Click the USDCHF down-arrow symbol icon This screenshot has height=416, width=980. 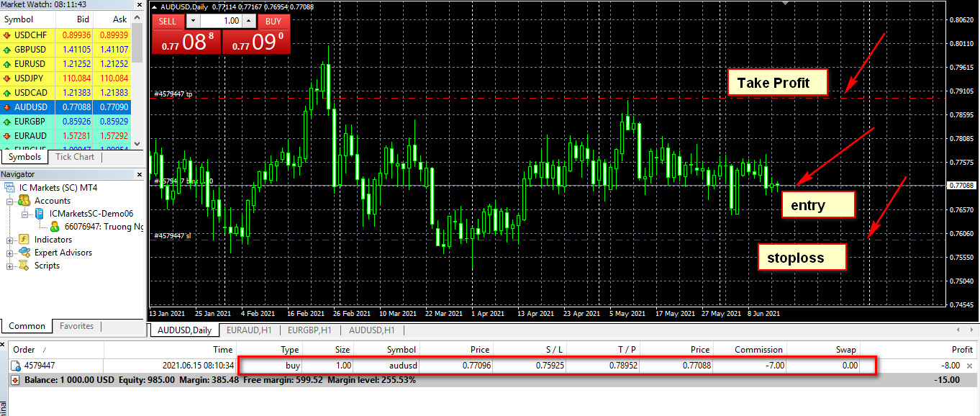[x=7, y=35]
